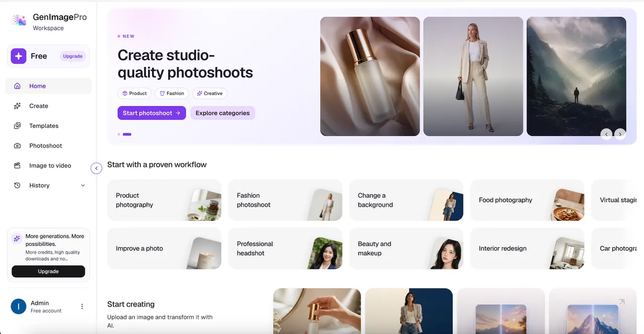Viewport: 644px width, 334px height.
Task: Select the Product category chip
Action: pyautogui.click(x=135, y=93)
